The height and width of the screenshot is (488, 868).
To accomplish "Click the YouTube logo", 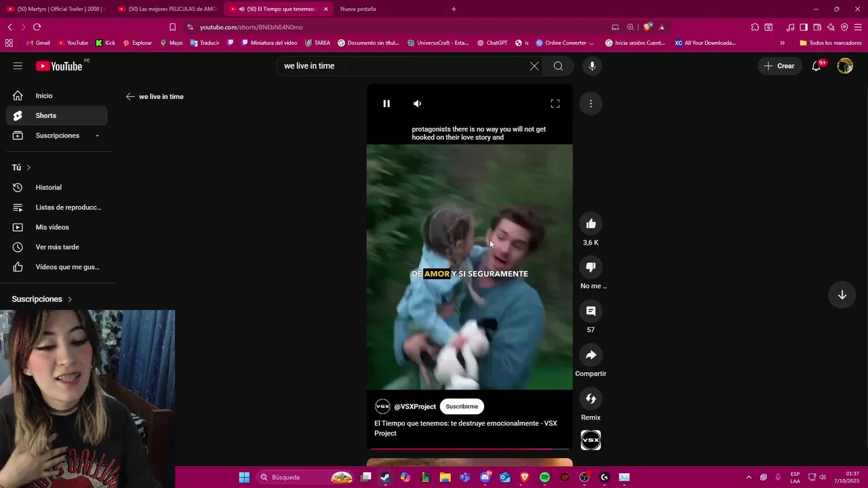I will coord(59,66).
